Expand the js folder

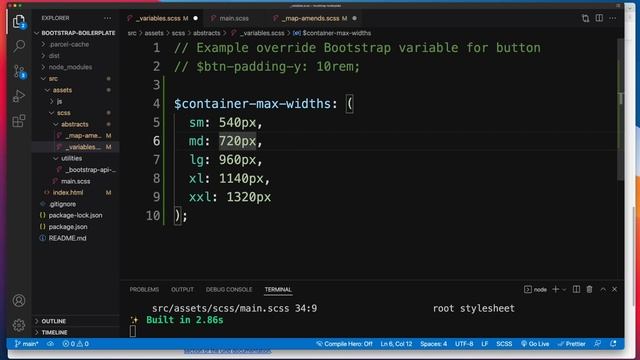click(x=56, y=101)
